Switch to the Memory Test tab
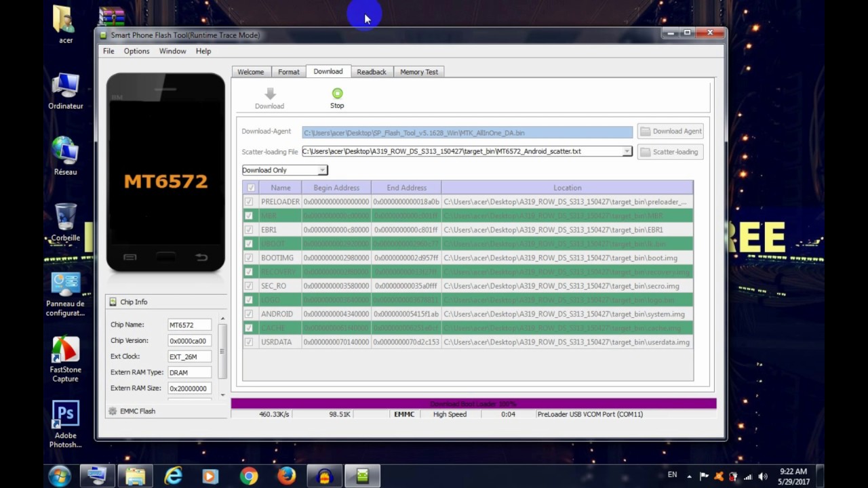 tap(419, 72)
